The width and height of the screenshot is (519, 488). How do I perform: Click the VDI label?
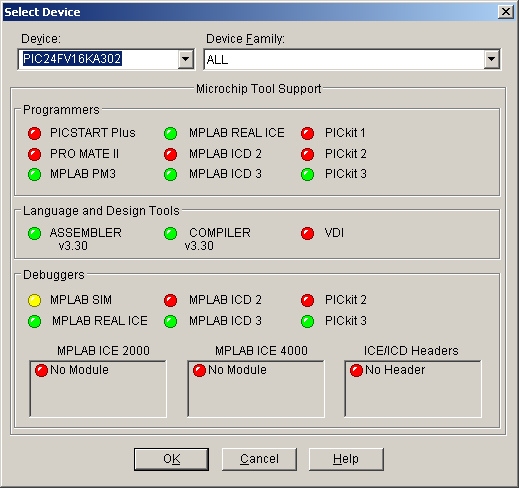334,233
